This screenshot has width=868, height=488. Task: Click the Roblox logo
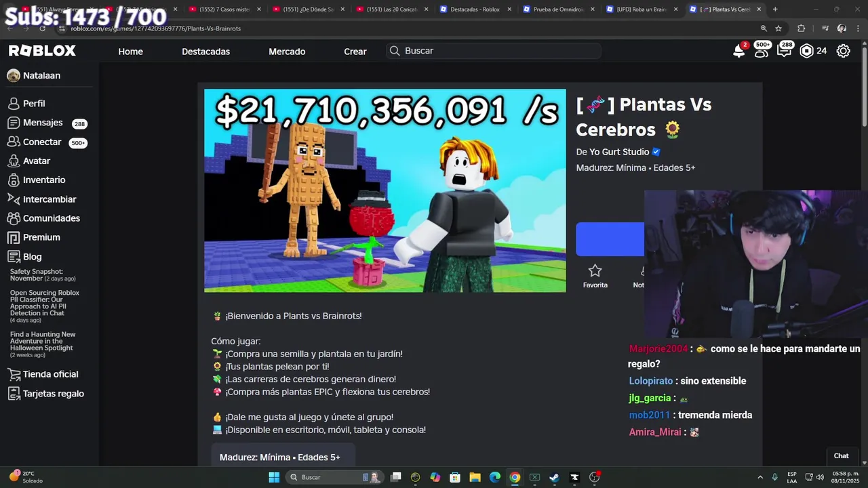click(x=42, y=51)
